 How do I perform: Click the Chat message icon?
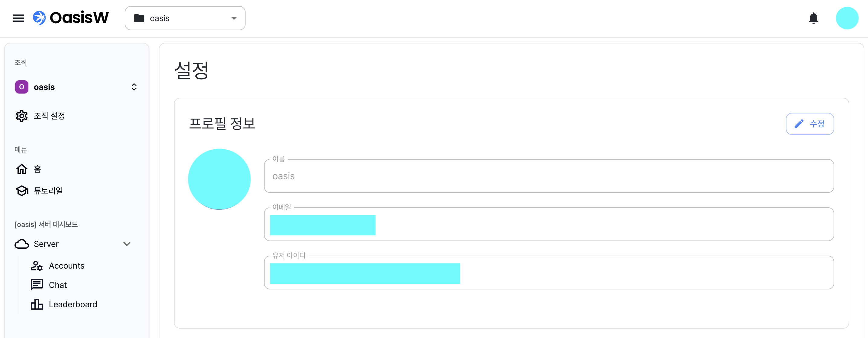36,285
